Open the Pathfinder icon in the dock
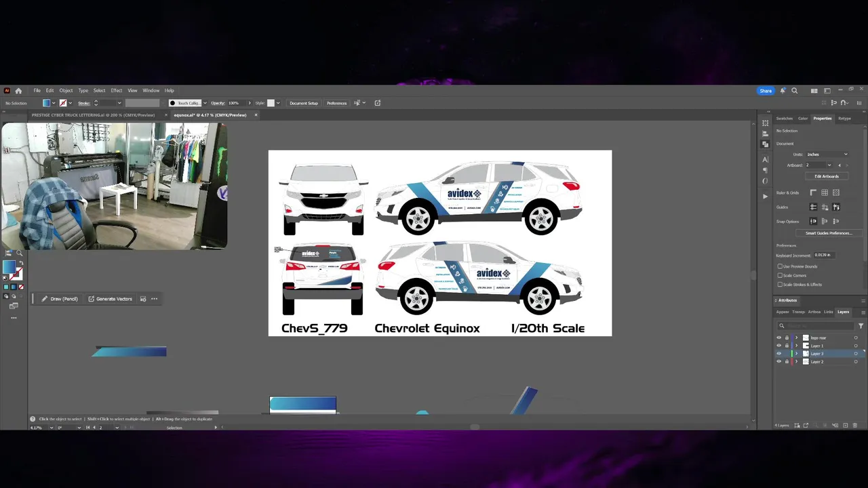 [x=765, y=144]
